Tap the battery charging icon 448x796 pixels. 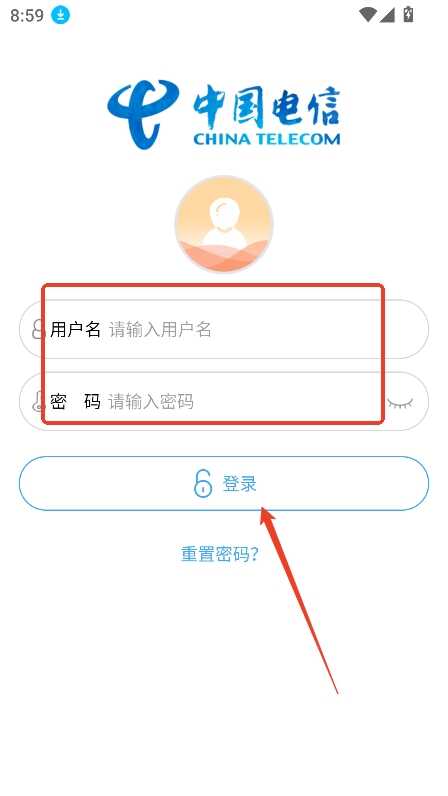(x=408, y=14)
